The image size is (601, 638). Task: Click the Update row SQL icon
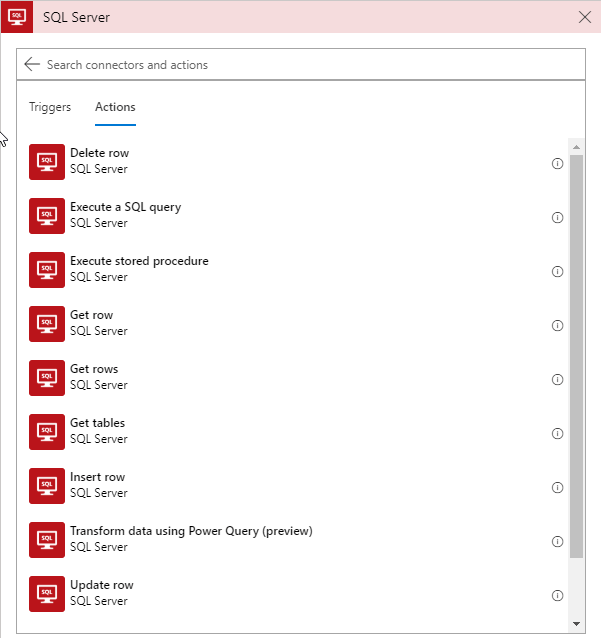click(47, 594)
